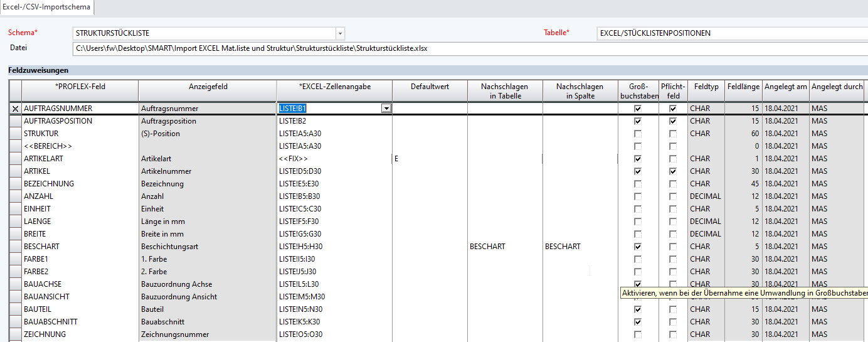Enable Großbuchstaben for the BEZEICHNUNG row
The image size is (868, 342).
tap(638, 184)
